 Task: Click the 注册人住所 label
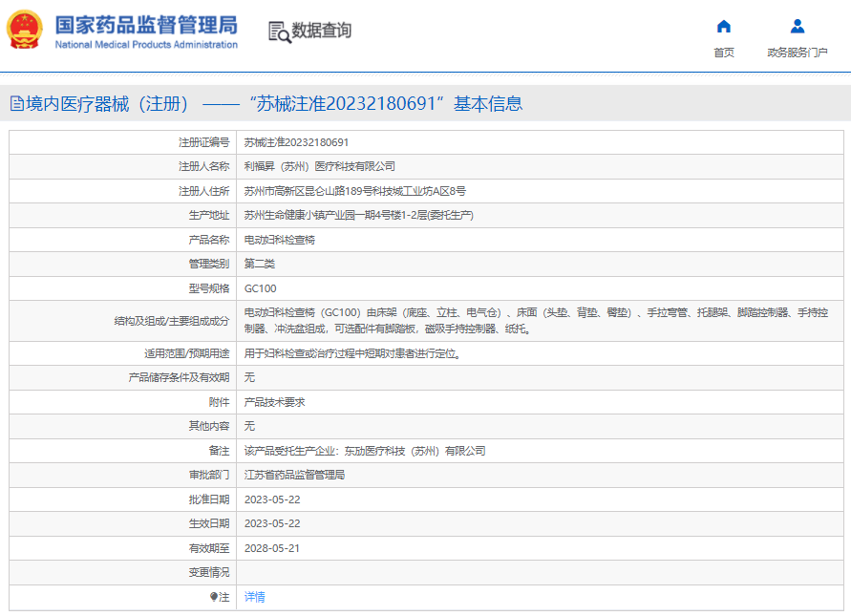point(204,191)
